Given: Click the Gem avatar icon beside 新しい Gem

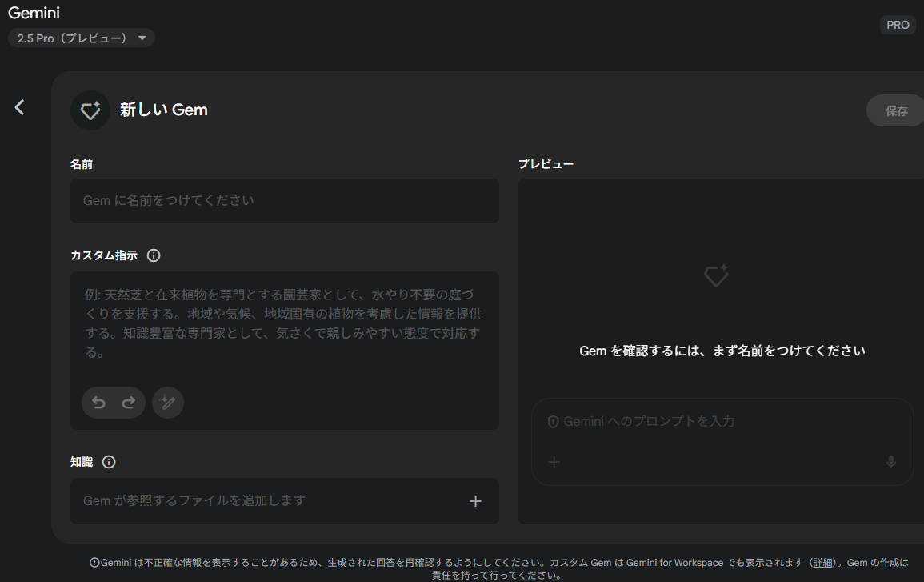Looking at the screenshot, I should (90, 110).
